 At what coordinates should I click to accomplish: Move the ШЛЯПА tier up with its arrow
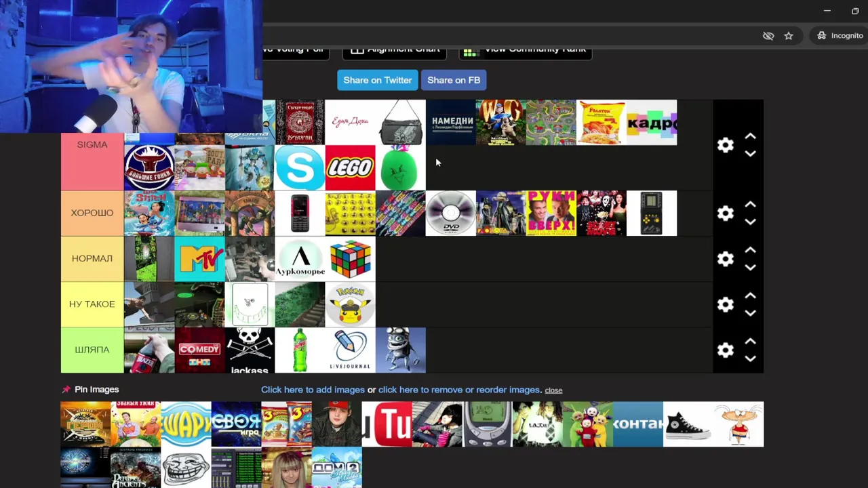tap(750, 341)
